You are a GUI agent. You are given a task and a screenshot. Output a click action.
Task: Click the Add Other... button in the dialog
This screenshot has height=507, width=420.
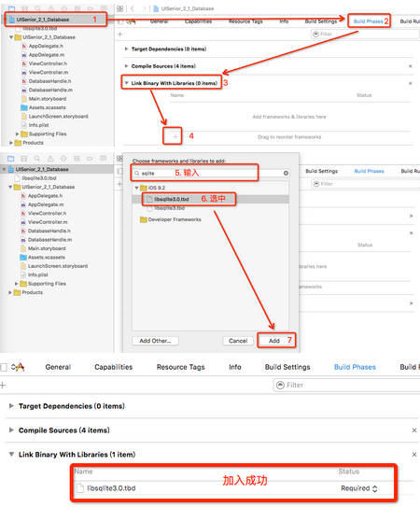point(155,341)
